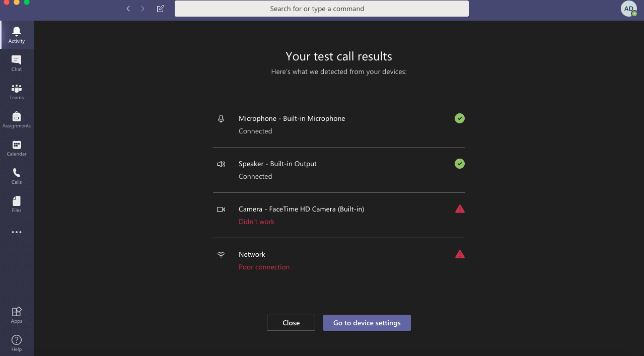Click Go to device settings button
The image size is (644, 356).
367,323
